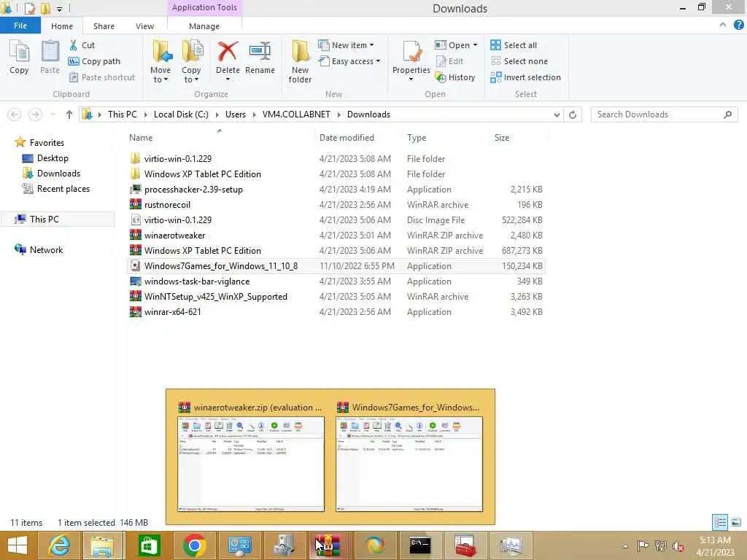747x560 pixels.
Task: Open file History
Action: 455,77
